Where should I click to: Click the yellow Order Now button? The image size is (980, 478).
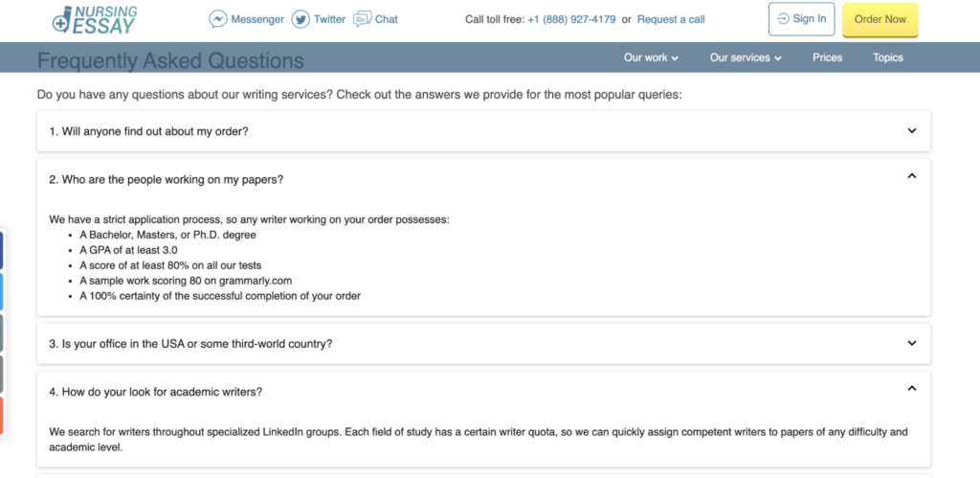(880, 19)
